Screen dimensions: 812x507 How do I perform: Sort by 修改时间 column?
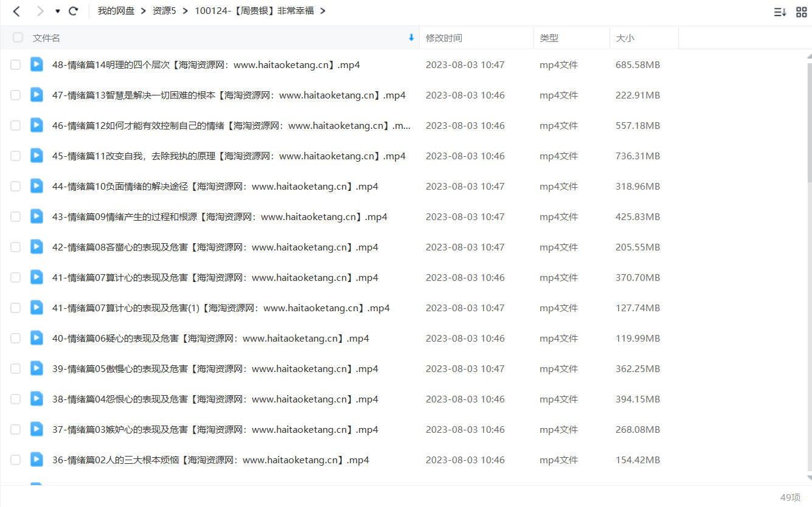click(444, 38)
